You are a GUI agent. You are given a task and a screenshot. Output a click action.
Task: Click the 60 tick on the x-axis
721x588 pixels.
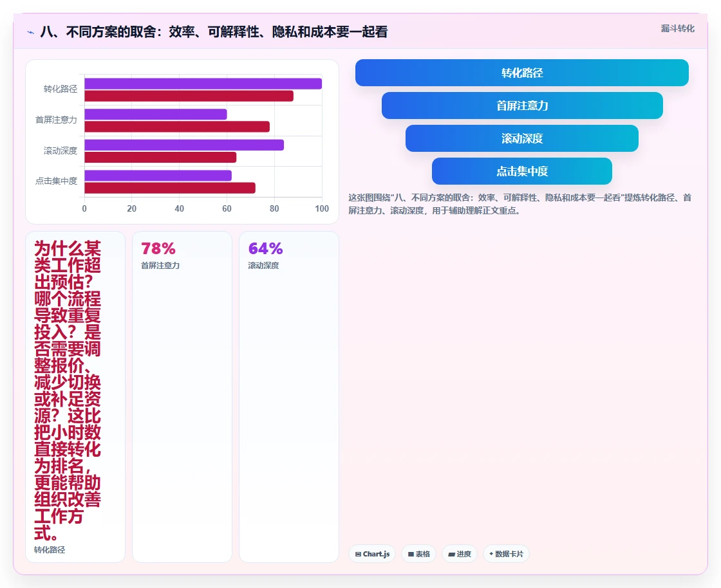click(x=227, y=208)
